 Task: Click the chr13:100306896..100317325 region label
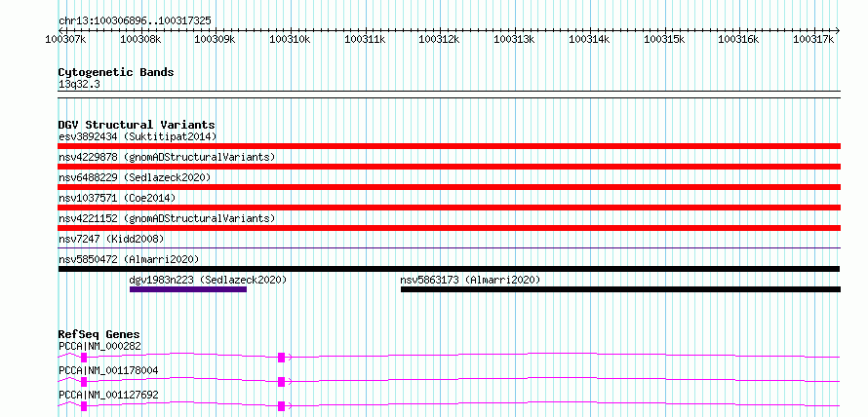135,21
